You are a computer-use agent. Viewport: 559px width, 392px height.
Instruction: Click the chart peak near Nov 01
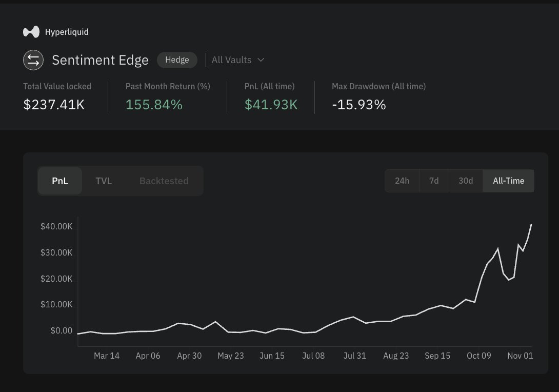point(531,225)
